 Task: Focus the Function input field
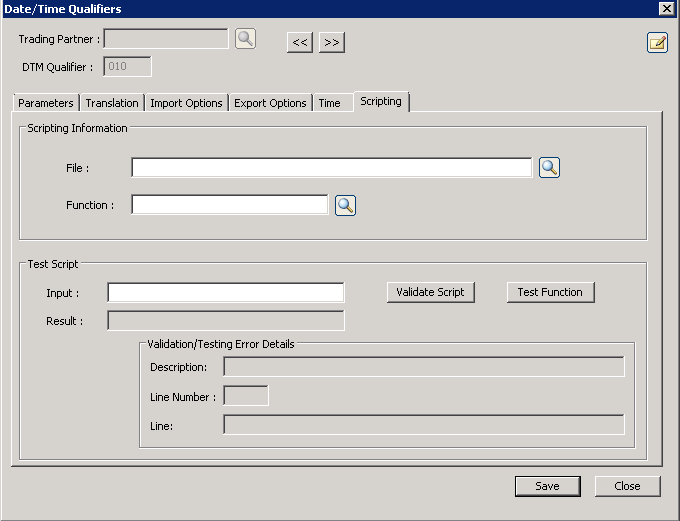[229, 205]
